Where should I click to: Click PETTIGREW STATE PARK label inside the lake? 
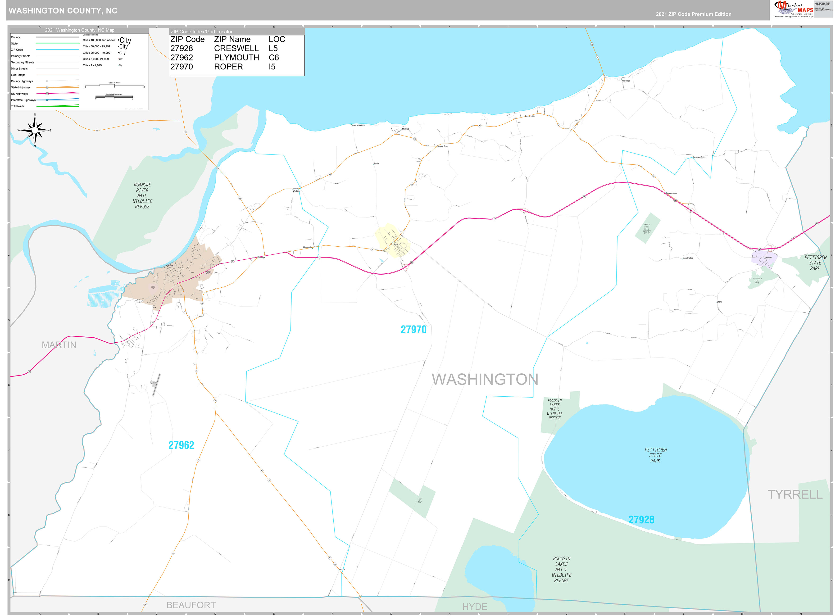coord(655,455)
